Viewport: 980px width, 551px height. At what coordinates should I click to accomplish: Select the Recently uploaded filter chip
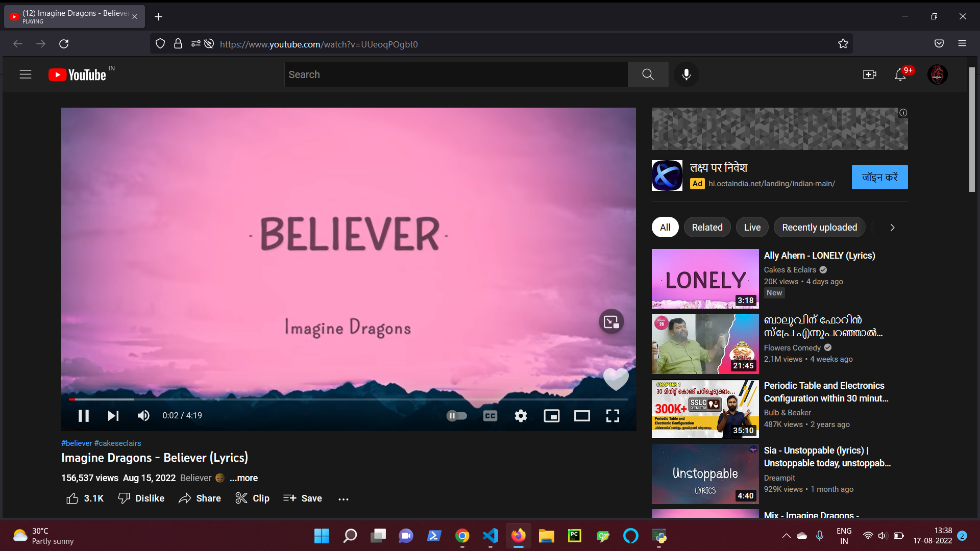coord(819,228)
